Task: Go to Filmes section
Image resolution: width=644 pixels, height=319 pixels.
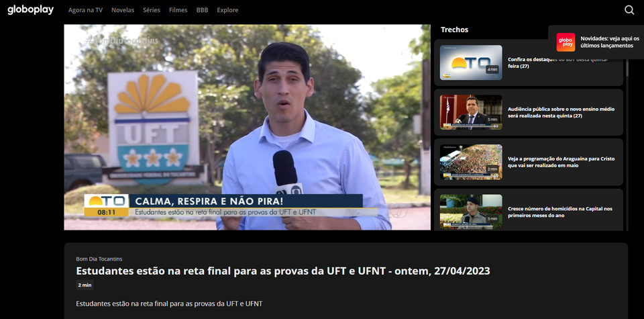Action: 178,10
